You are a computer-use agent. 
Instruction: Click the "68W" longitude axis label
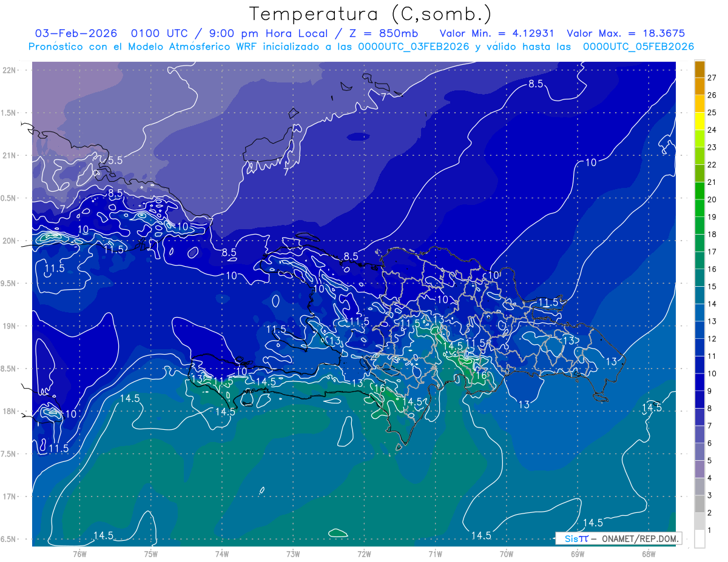point(649,554)
